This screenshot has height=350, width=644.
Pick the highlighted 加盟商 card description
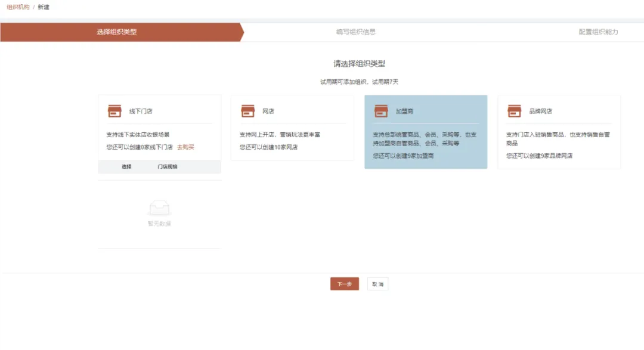pyautogui.click(x=425, y=139)
